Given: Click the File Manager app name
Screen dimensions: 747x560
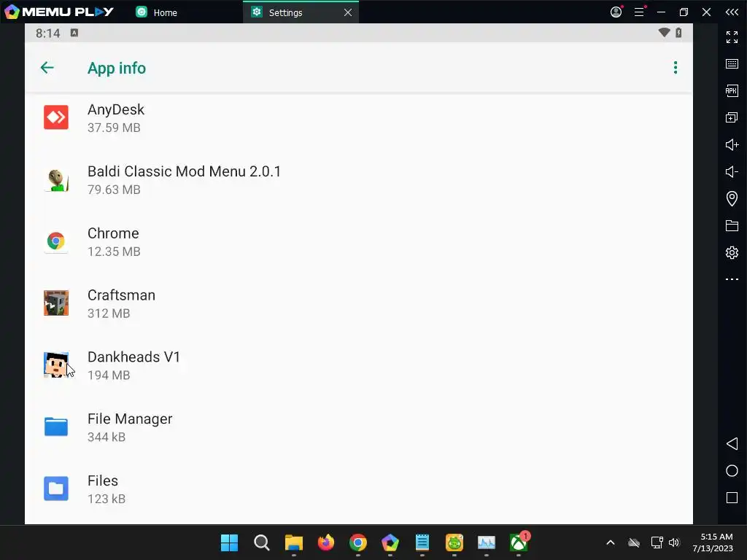Looking at the screenshot, I should click(x=130, y=419).
